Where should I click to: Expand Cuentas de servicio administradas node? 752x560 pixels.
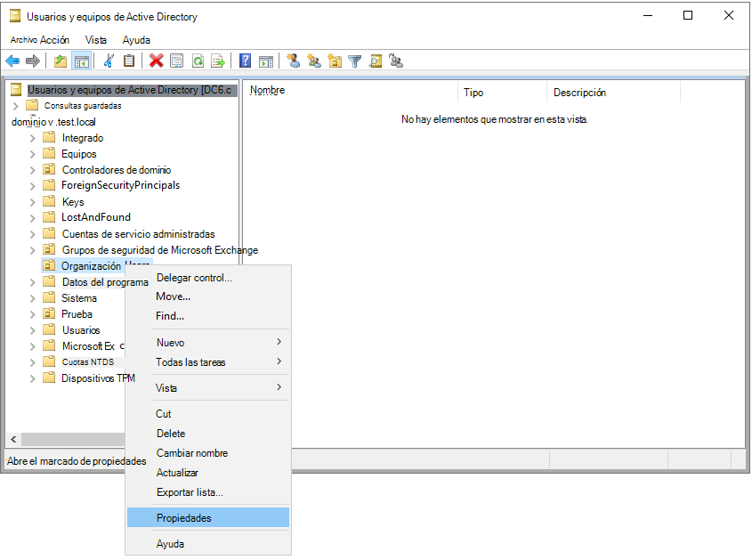tap(32, 234)
